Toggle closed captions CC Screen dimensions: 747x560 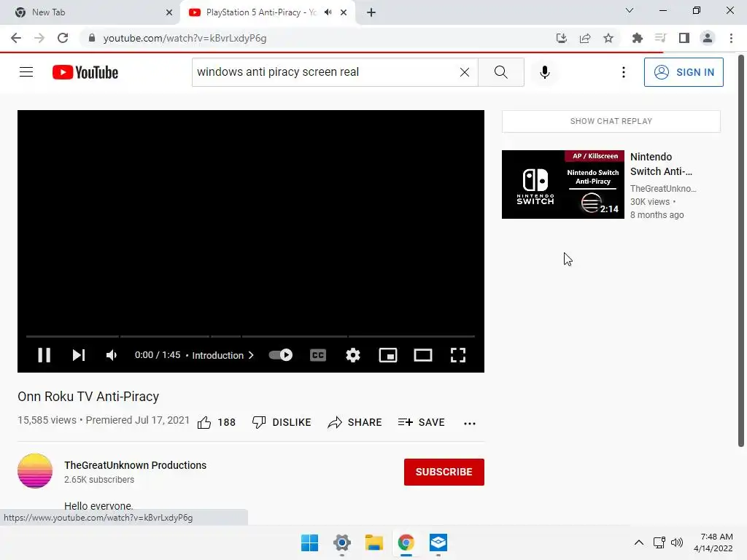pyautogui.click(x=318, y=355)
